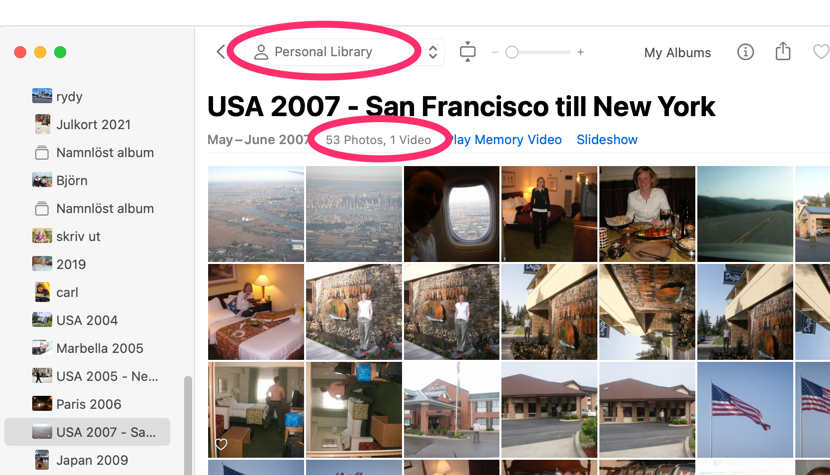Select the Paris 2006 album
830x475 pixels.
(87, 404)
